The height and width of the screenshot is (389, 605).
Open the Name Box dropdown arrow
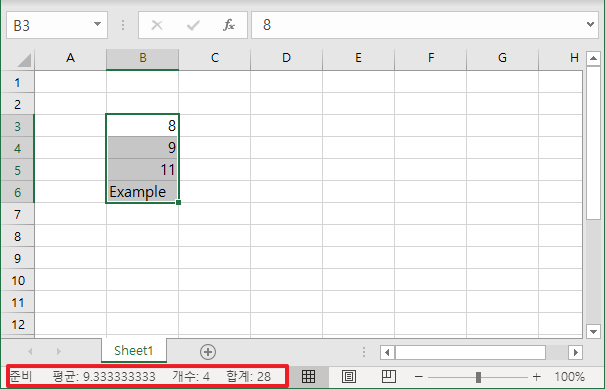97,25
